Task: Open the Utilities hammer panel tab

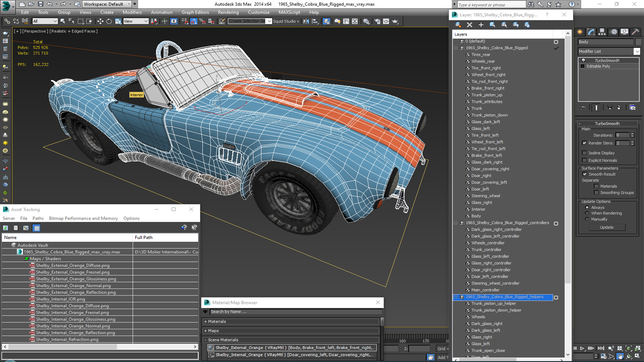Action: 635,32
